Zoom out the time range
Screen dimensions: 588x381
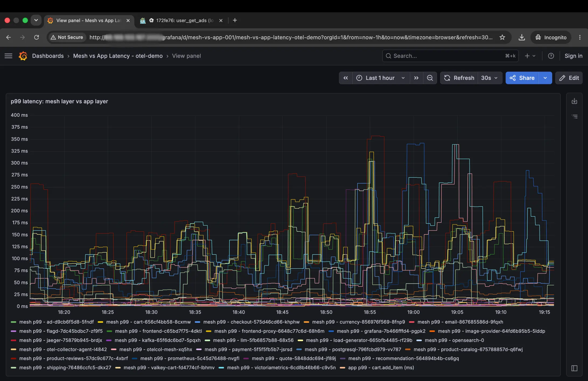click(430, 78)
